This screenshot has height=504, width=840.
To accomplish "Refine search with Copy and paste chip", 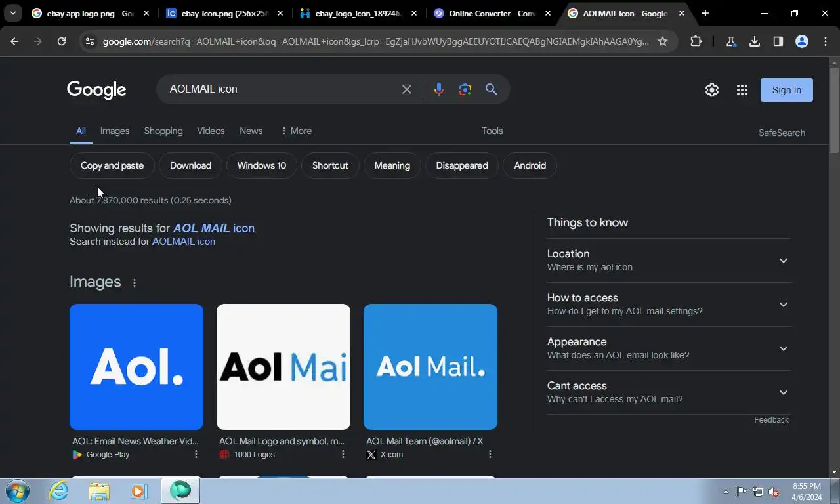I will pos(112,165).
